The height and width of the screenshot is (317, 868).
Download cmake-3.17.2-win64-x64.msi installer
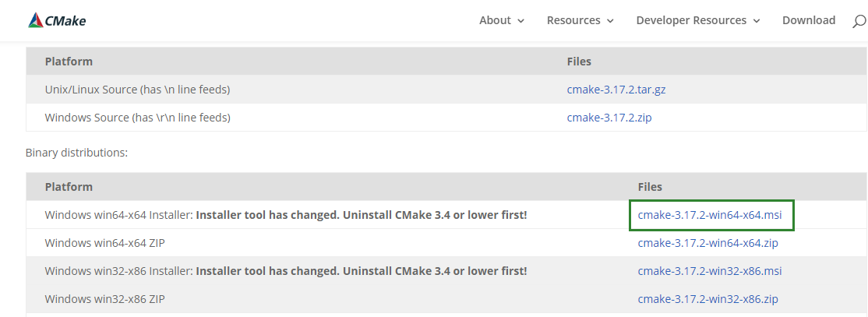click(710, 215)
